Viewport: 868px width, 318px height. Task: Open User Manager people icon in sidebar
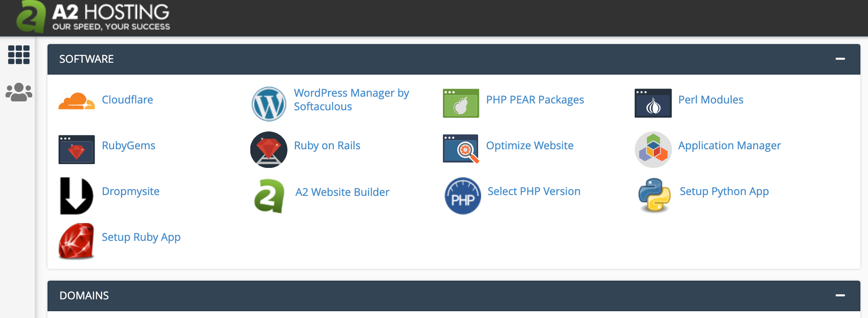19,92
